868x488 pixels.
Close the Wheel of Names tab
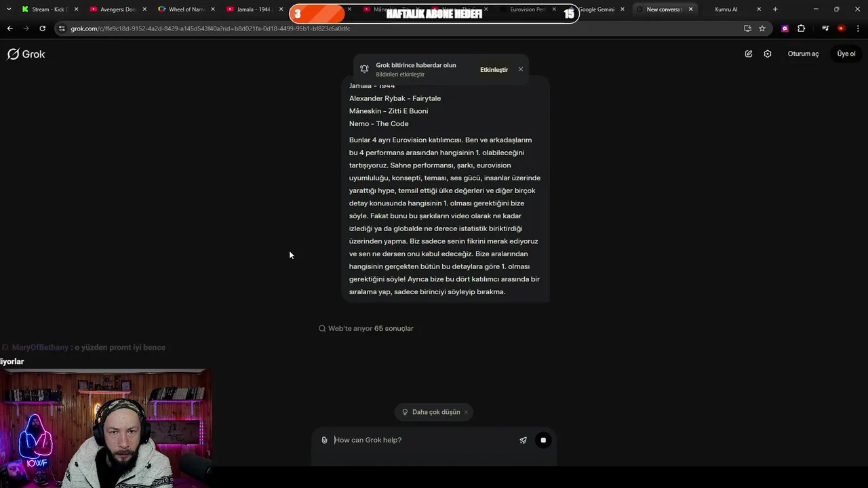(x=213, y=9)
